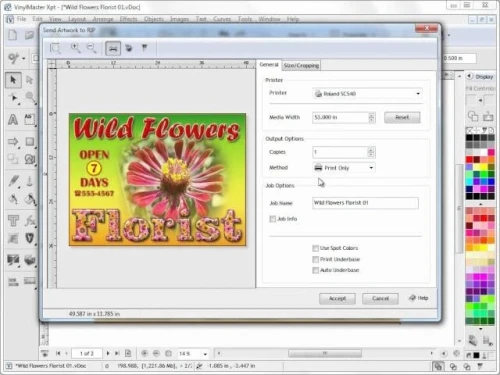Pick the black swatch at top of palette
Screen dimensions: 500x375
(469, 138)
